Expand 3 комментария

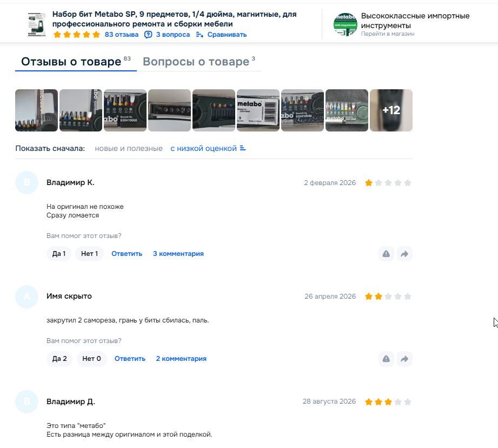pos(178,254)
